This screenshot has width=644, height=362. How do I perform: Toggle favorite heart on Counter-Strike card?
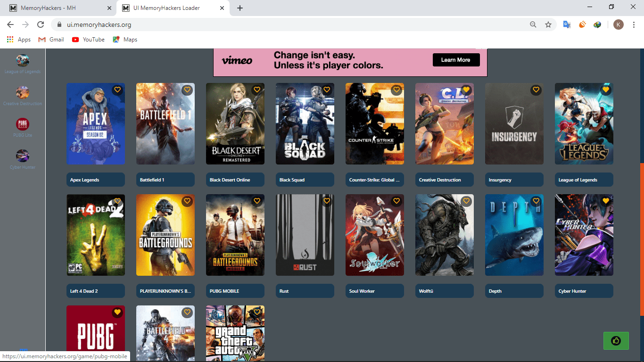(x=396, y=90)
